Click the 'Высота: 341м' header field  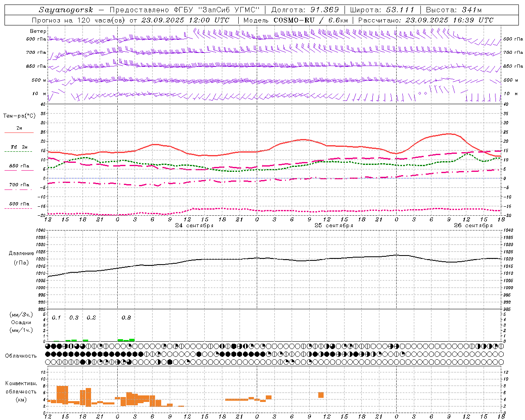(454, 10)
